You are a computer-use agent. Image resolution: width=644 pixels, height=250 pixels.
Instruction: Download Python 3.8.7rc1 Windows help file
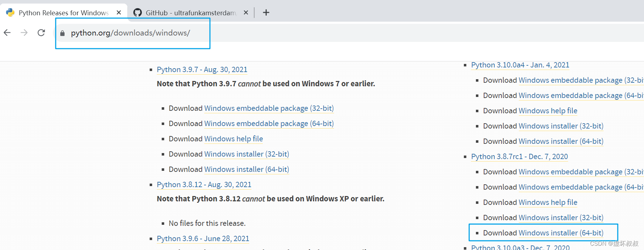click(548, 202)
